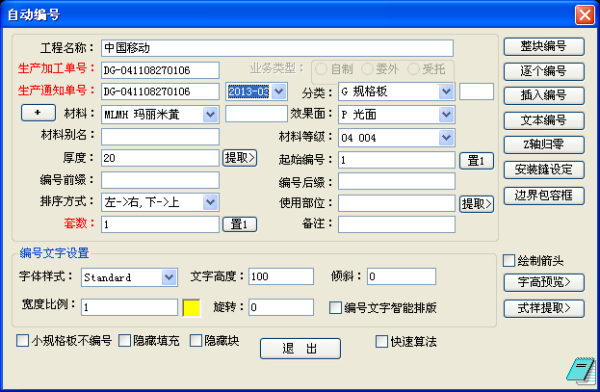Image resolution: width=600 pixels, height=392 pixels.
Task: Open the 字体样式 Standard dropdown
Action: (x=169, y=277)
